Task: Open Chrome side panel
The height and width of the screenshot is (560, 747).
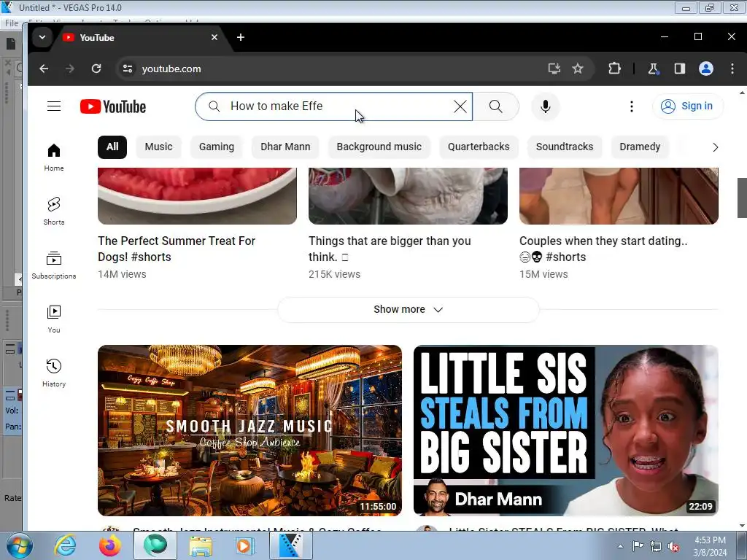Action: pos(680,69)
